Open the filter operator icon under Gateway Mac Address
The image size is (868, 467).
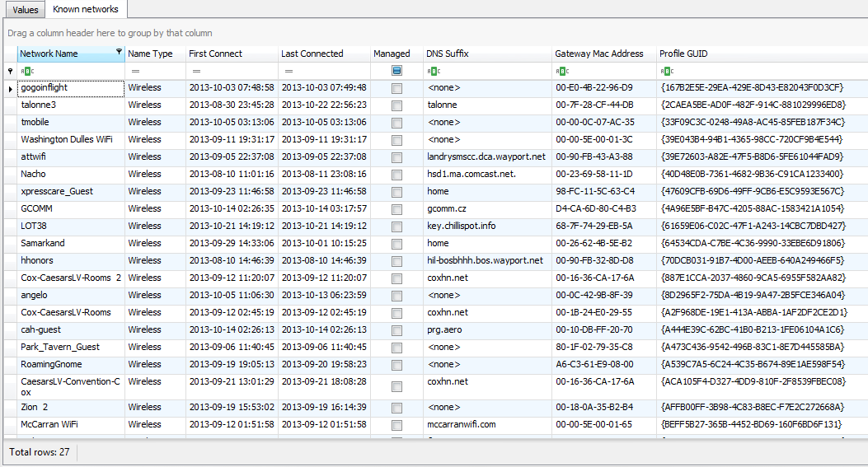(x=562, y=71)
